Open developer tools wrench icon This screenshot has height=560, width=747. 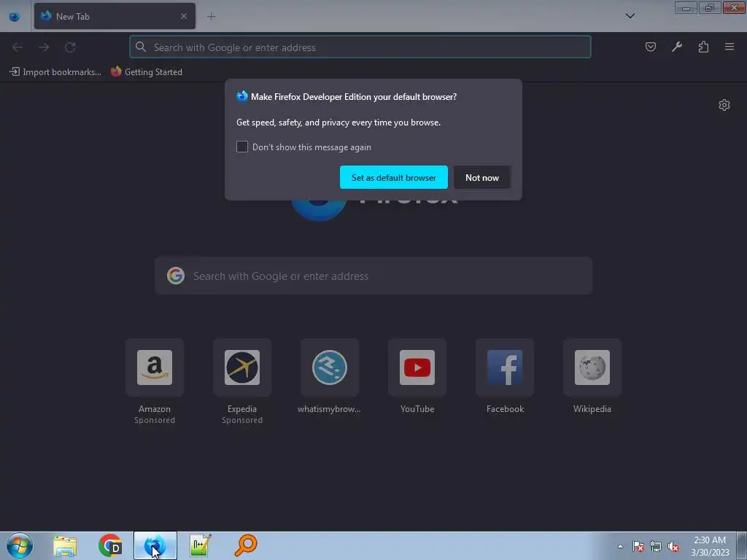tap(676, 47)
